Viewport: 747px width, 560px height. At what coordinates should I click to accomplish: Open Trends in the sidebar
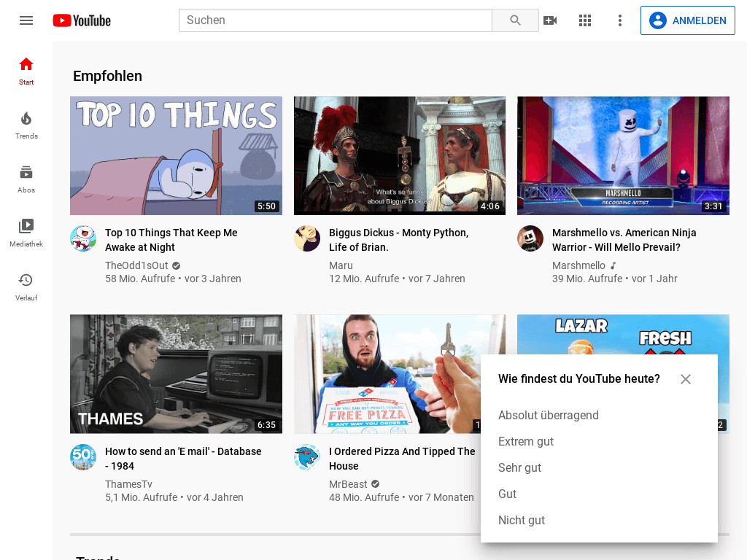click(26, 125)
